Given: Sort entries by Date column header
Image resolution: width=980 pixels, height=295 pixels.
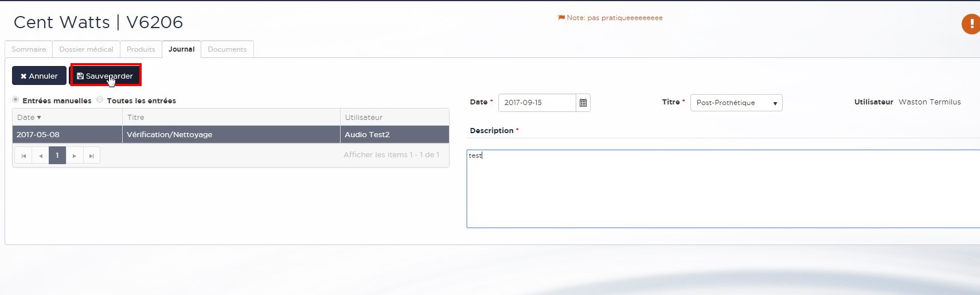Looking at the screenshot, I should point(29,118).
